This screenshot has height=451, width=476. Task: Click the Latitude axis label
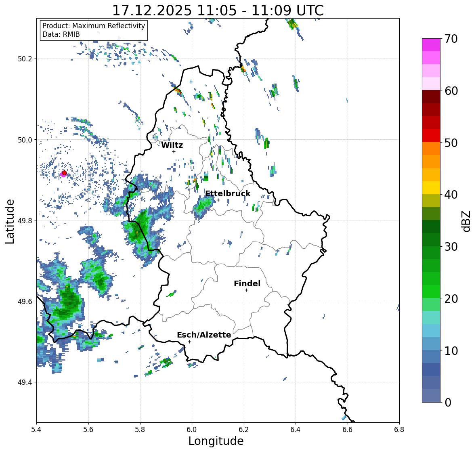[x=10, y=221]
